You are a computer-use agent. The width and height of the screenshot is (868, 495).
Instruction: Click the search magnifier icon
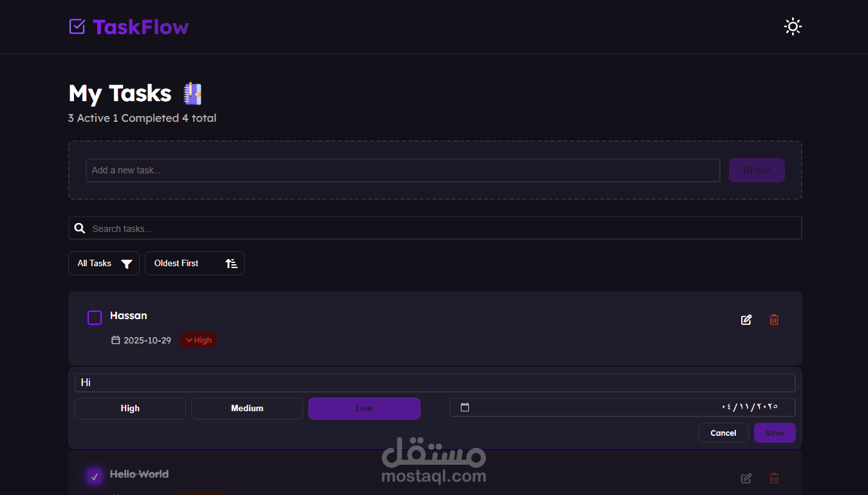(80, 228)
